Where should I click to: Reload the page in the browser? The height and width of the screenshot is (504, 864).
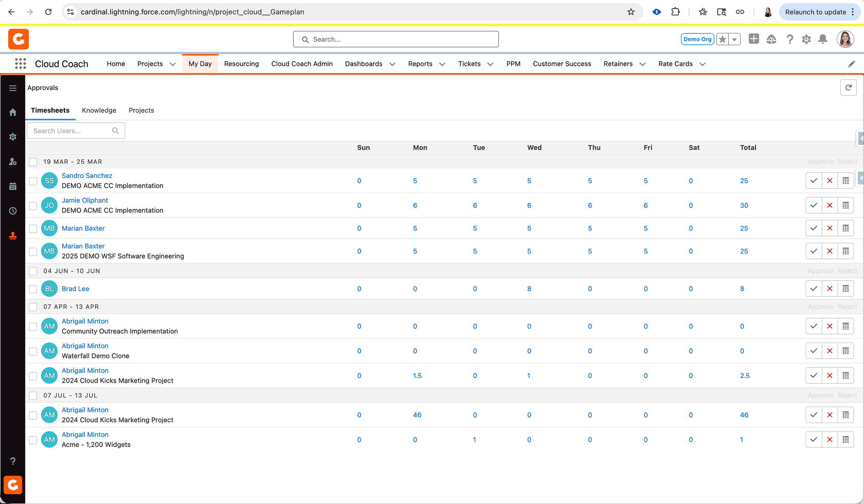[x=48, y=12]
